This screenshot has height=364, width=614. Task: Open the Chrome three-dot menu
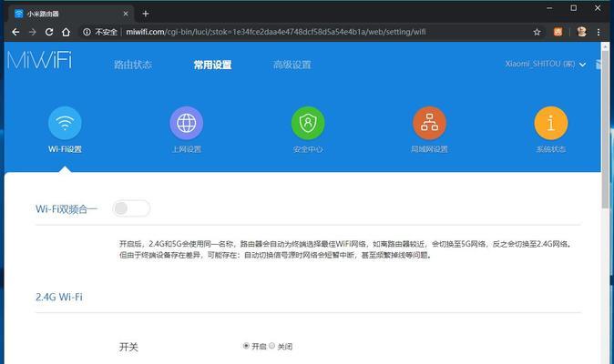click(599, 32)
